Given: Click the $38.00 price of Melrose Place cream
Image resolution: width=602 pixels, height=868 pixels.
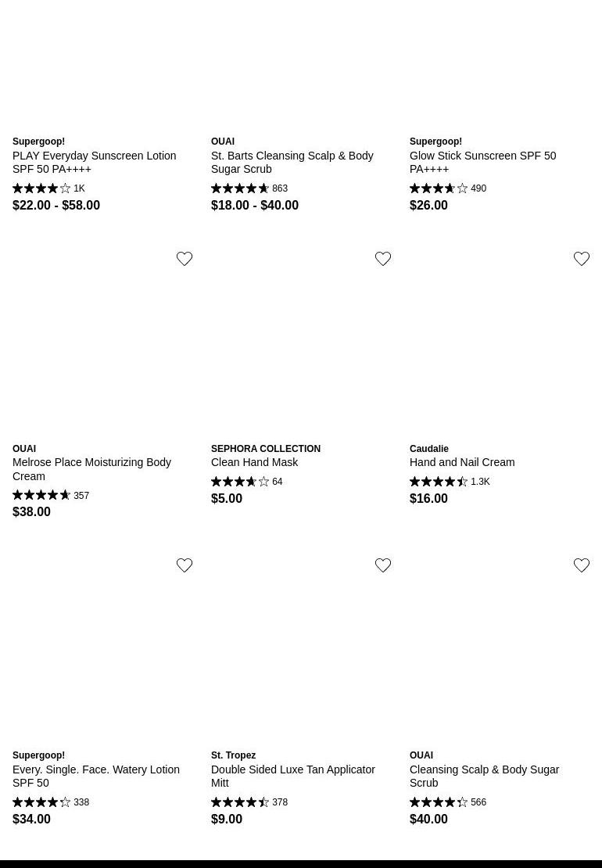Looking at the screenshot, I should click(x=31, y=511).
